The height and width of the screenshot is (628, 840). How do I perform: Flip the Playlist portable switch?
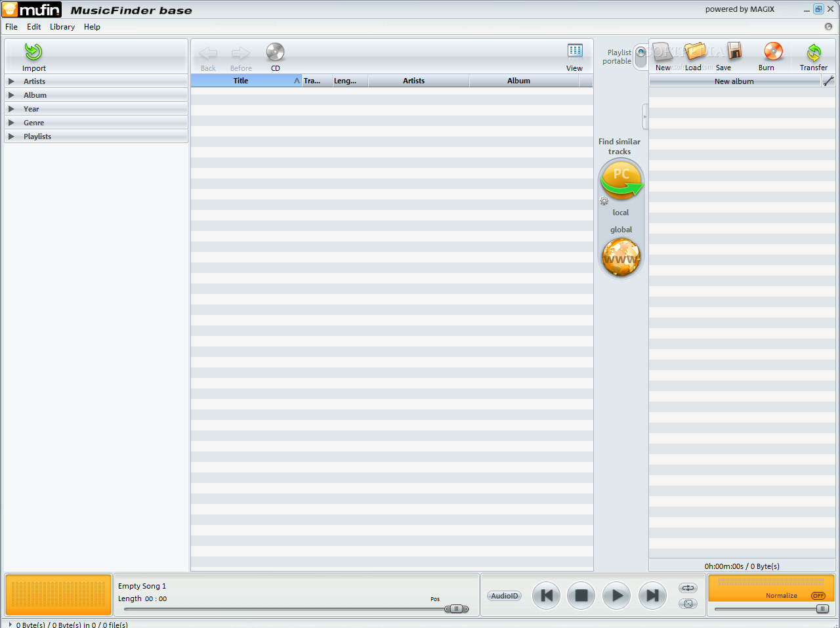click(x=641, y=57)
